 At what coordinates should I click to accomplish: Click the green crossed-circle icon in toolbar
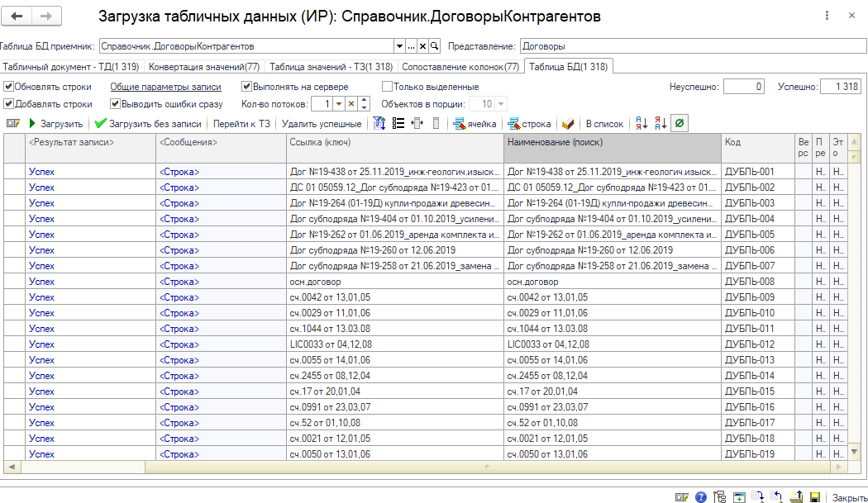(x=680, y=124)
